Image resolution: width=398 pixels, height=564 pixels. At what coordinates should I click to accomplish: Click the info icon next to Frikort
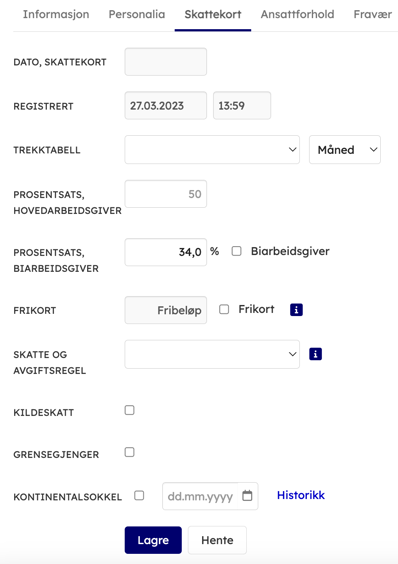tap(296, 310)
